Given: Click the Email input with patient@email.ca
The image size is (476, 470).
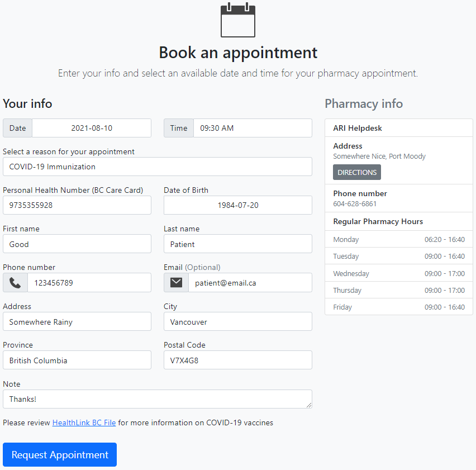Looking at the screenshot, I should coord(250,283).
